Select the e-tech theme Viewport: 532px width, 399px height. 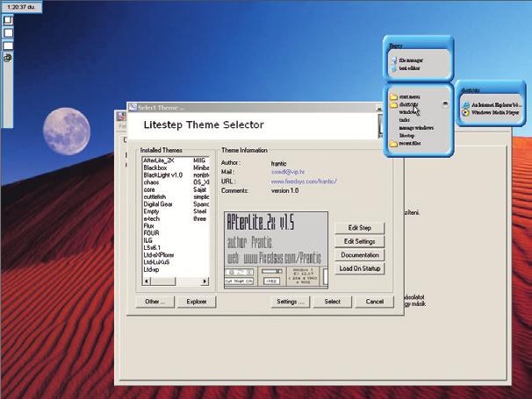[151, 218]
